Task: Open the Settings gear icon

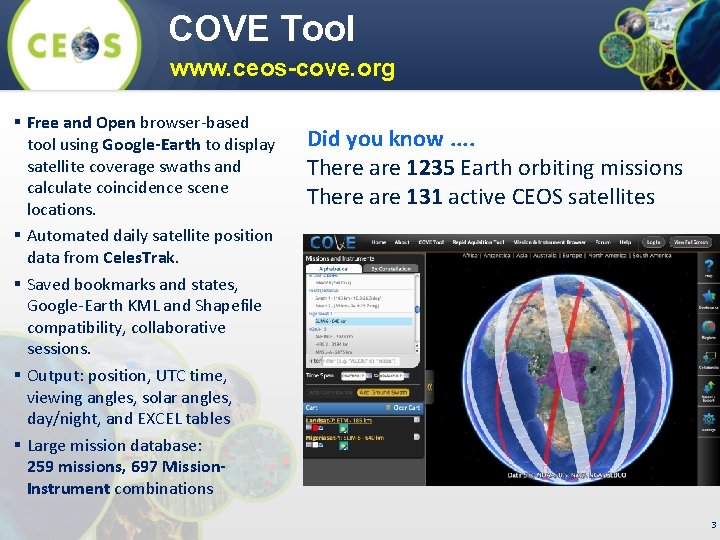Action: [709, 421]
